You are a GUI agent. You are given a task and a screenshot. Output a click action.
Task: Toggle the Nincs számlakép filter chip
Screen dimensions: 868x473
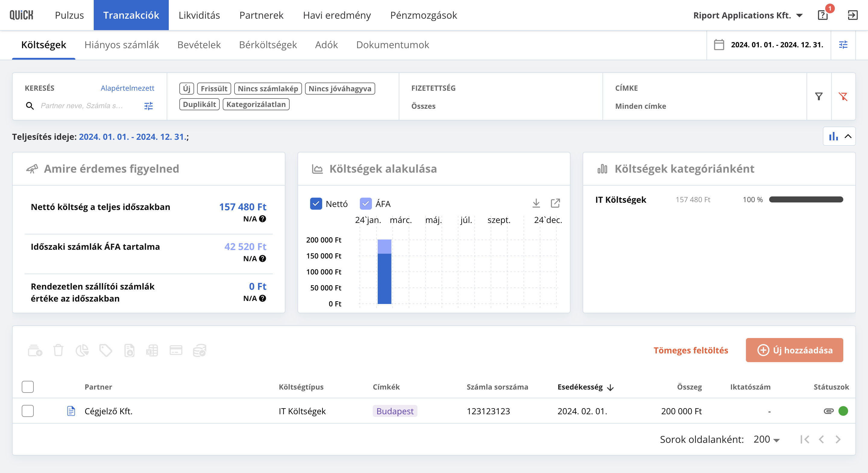pyautogui.click(x=268, y=89)
